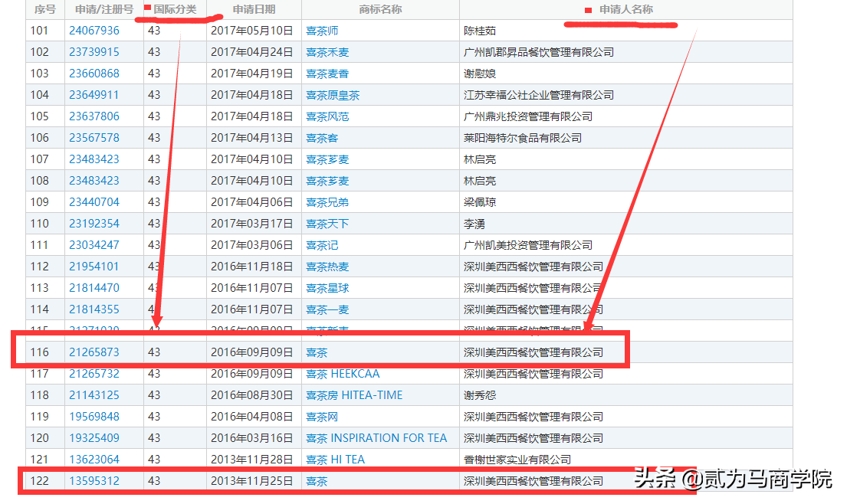Viewport: 847px width, 504px height.
Task: Open registration number 21143125
Action: point(94,395)
